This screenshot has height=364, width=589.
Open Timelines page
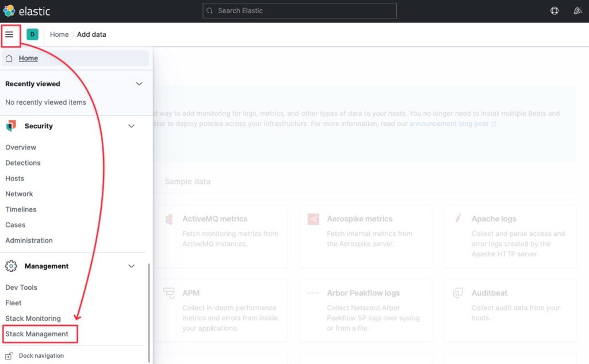pos(21,209)
